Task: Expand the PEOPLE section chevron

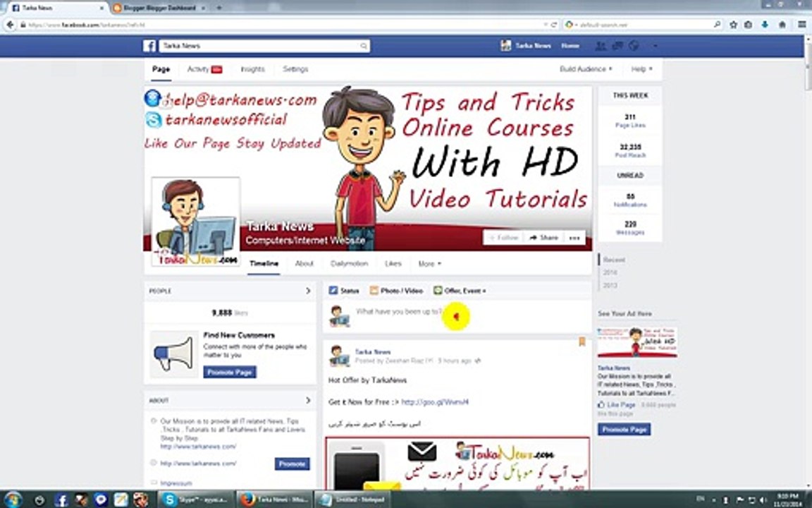Action: coord(308,291)
